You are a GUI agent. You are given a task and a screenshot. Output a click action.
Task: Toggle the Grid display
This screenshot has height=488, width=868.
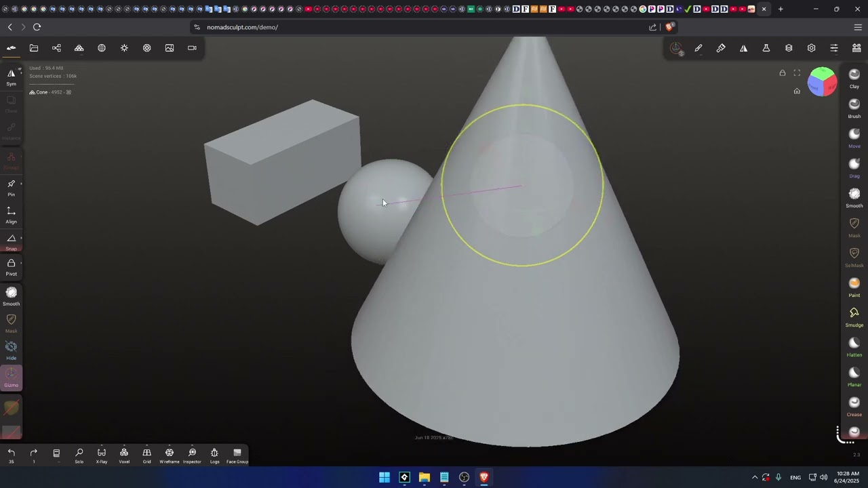[x=146, y=455]
